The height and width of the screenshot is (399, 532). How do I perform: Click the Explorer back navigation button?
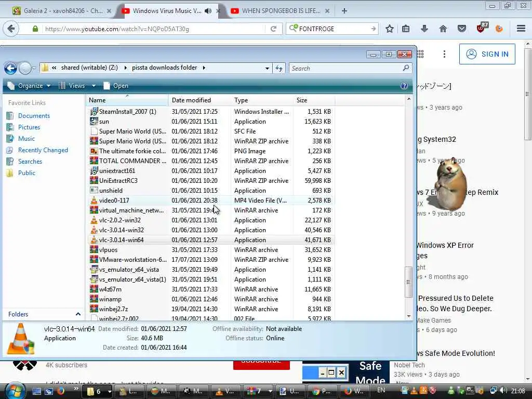tap(10, 68)
